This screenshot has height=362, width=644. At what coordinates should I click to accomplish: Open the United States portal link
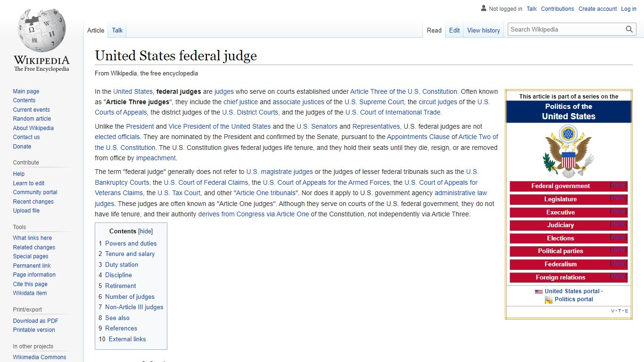pos(572,291)
